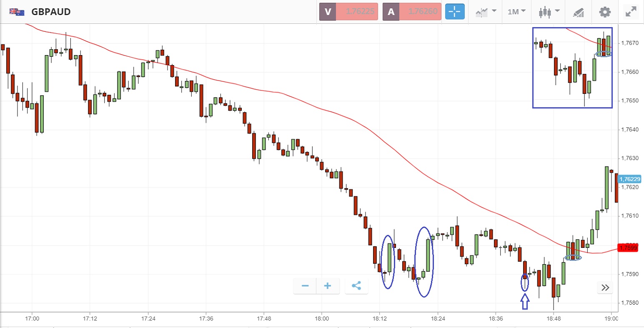
Task: Click the 1,7630 price axis label
Action: coord(629,158)
